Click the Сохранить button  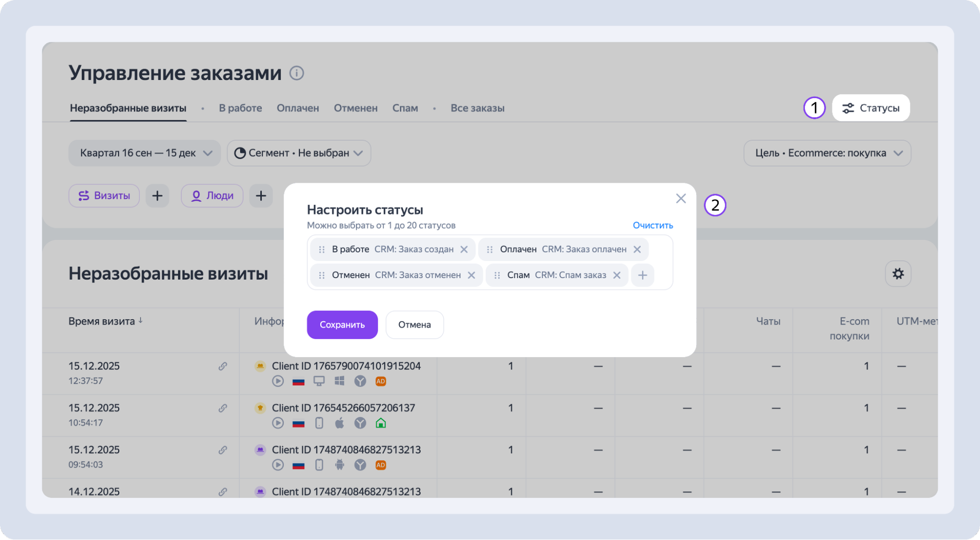coord(342,325)
